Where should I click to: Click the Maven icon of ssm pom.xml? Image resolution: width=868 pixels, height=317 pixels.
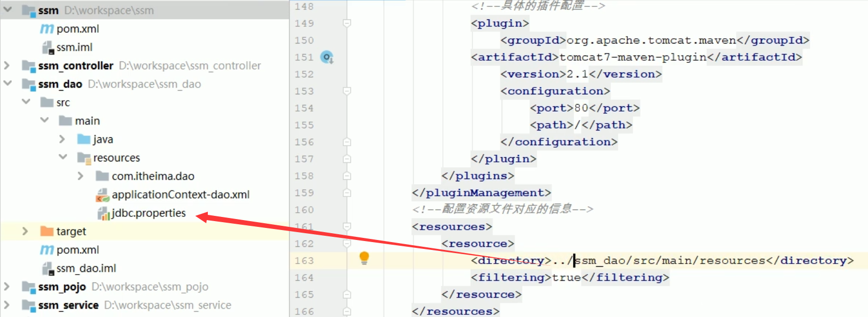coord(47,29)
